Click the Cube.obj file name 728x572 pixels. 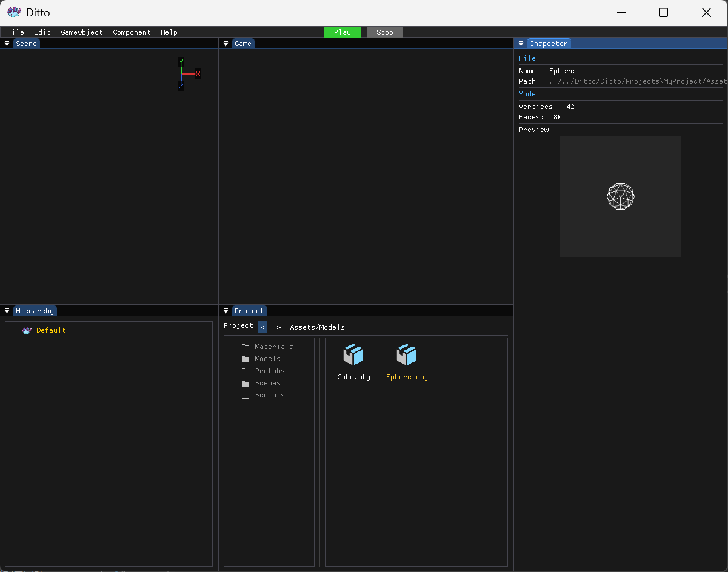353,377
